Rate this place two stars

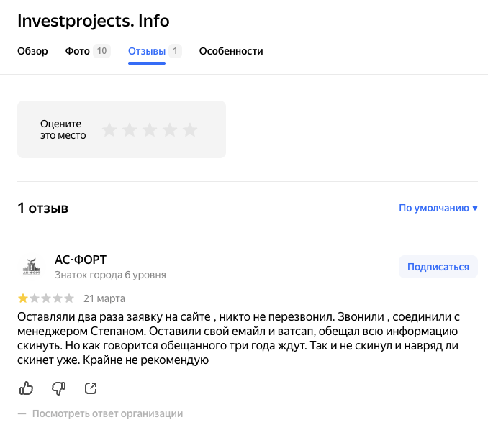click(130, 130)
